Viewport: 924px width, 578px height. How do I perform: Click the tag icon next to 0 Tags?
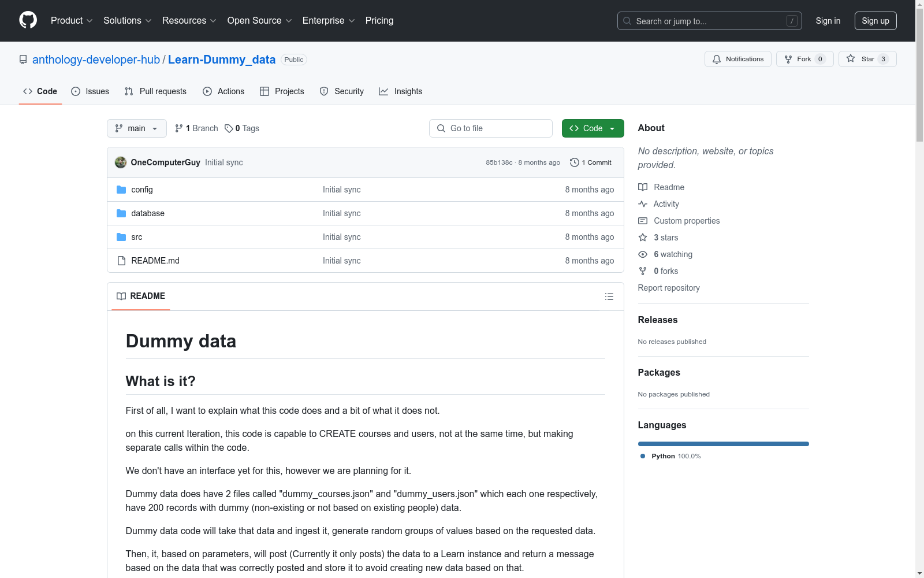click(229, 128)
